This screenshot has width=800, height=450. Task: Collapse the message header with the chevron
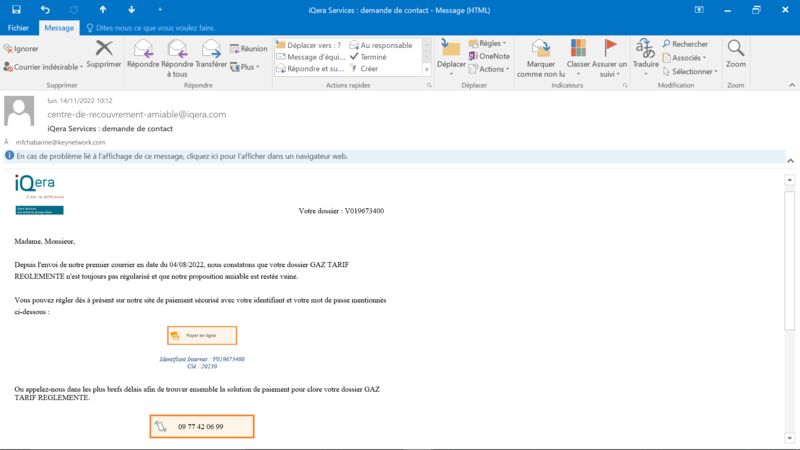790,161
